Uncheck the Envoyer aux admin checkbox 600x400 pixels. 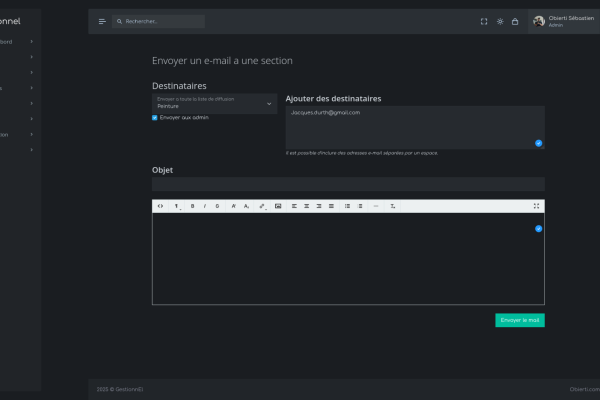pyautogui.click(x=155, y=117)
